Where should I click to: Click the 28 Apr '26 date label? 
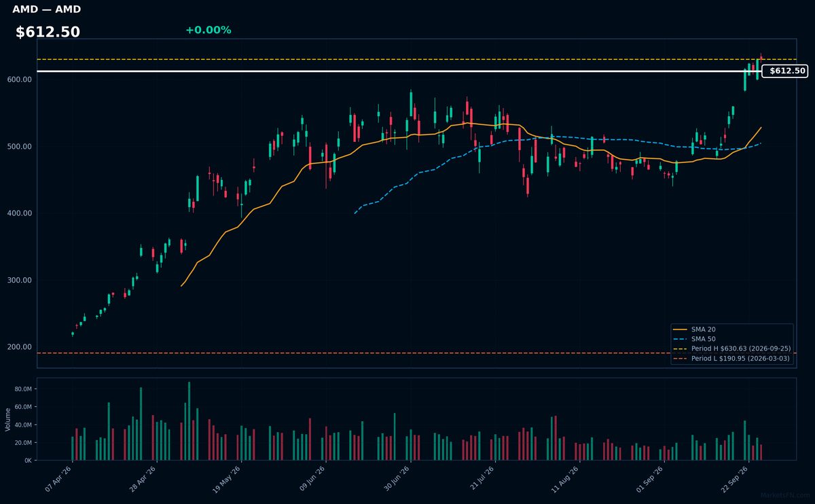[143, 479]
